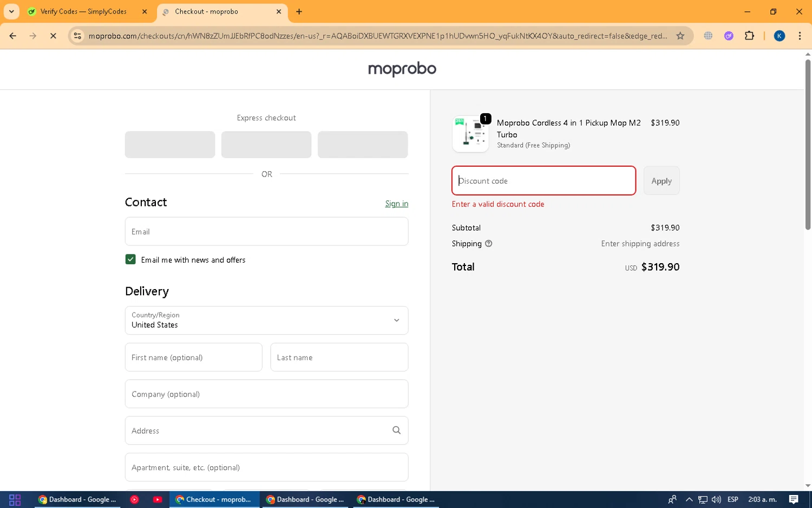Open tab search dropdown arrow

tap(11, 11)
